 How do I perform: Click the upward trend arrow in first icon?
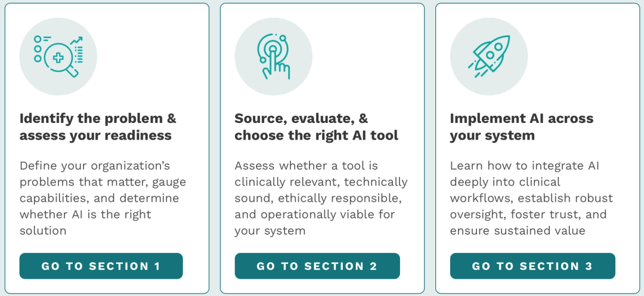pos(76,41)
